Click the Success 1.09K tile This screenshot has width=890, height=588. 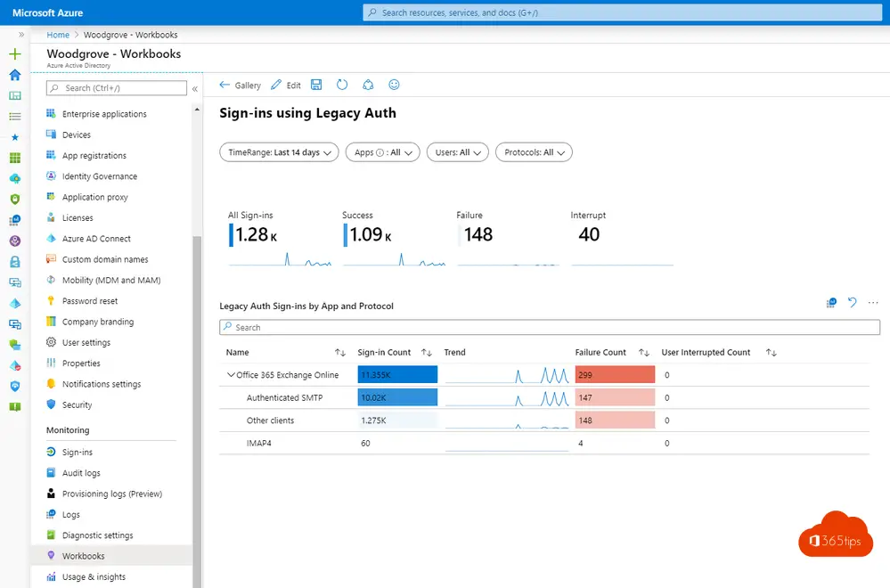click(394, 239)
